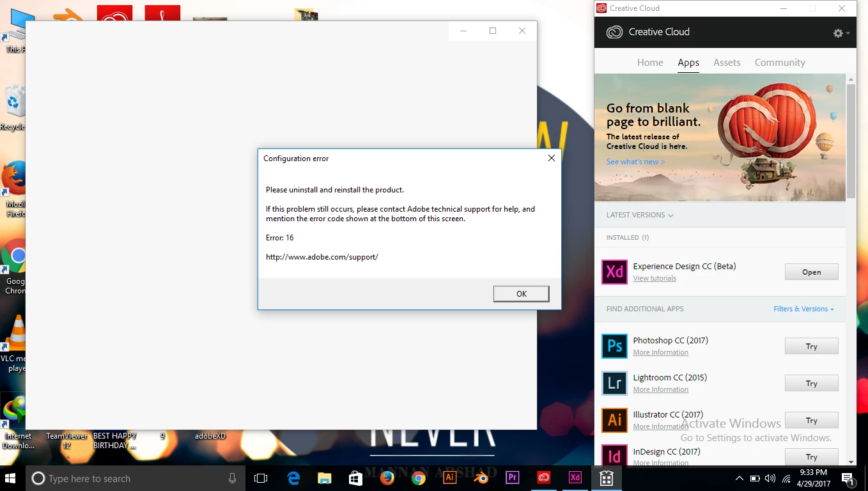Click the battery icon in system tray
The height and width of the screenshot is (491, 868).
755,478
